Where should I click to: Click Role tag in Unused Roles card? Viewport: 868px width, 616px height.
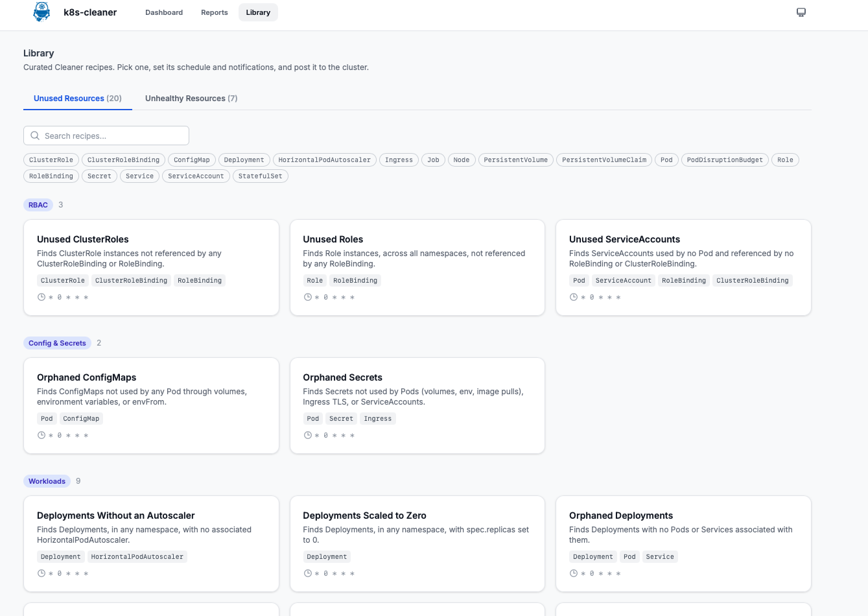[x=315, y=281]
